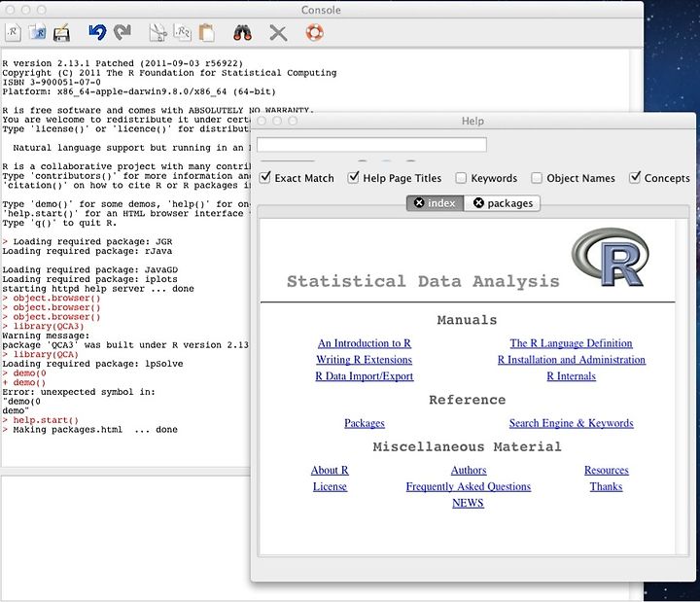Open R Installation and Administration link
This screenshot has width=700, height=602.
click(x=572, y=360)
